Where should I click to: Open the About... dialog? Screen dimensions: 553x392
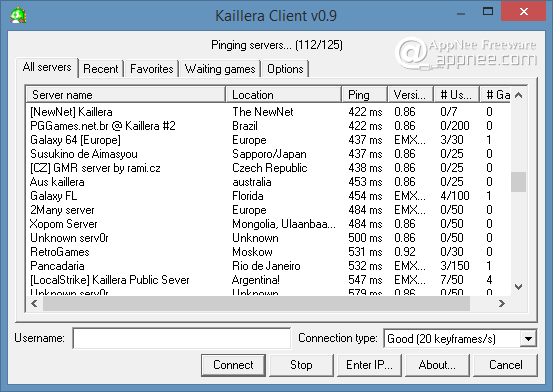click(437, 365)
